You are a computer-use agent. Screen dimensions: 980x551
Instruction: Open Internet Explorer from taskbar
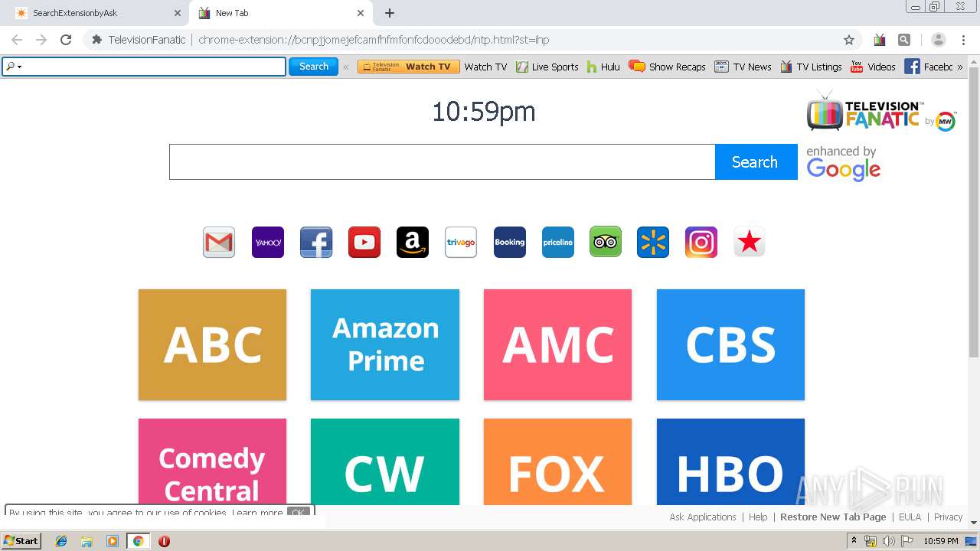[61, 541]
